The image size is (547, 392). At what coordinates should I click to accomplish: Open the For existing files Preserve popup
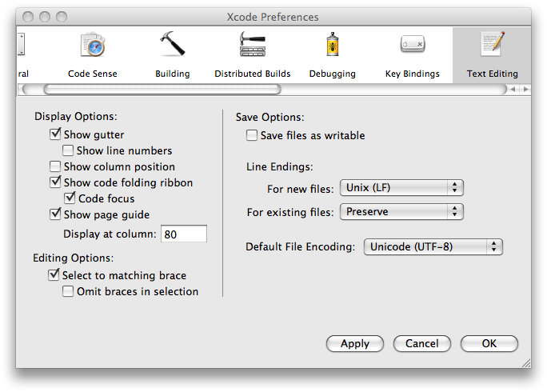tap(401, 211)
